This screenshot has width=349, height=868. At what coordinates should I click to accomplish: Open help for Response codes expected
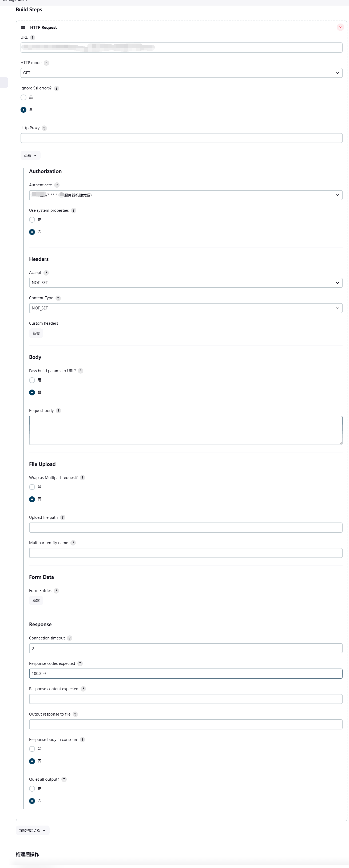[x=80, y=663]
